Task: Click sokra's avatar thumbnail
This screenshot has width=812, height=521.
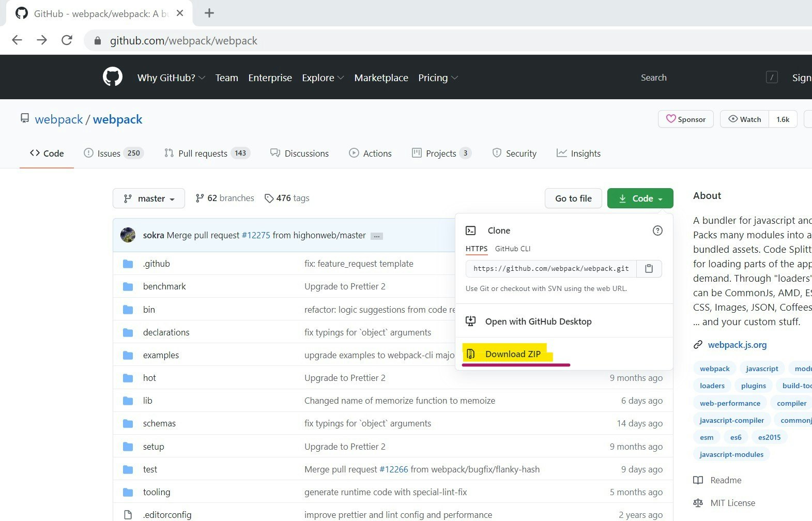Action: pos(128,235)
